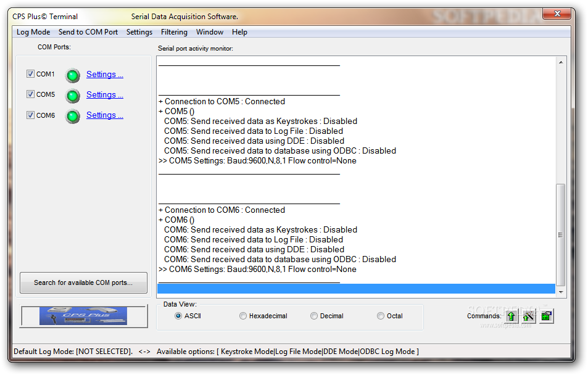Open the Help menu
The width and height of the screenshot is (588, 375).
[239, 32]
